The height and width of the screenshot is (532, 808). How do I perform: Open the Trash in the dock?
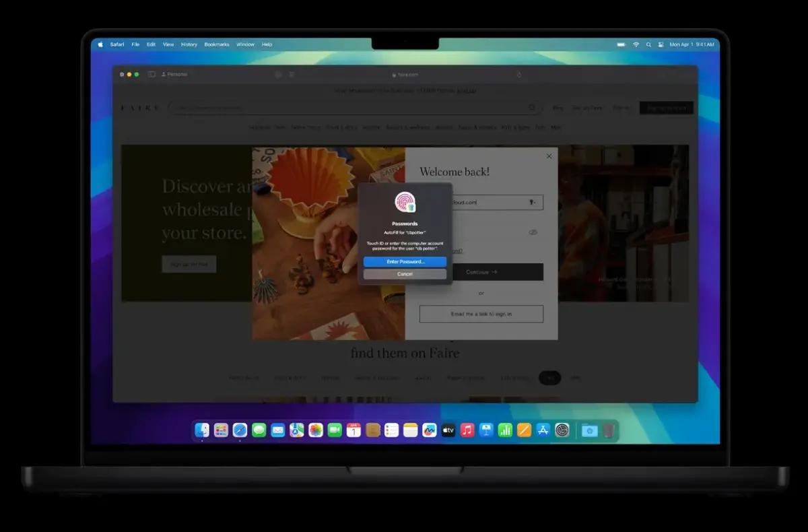click(x=609, y=430)
